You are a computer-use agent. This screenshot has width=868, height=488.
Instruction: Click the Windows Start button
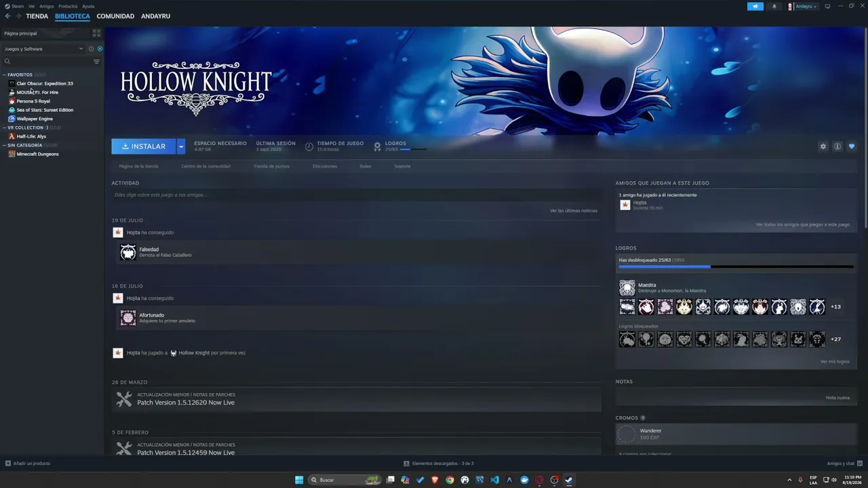299,480
